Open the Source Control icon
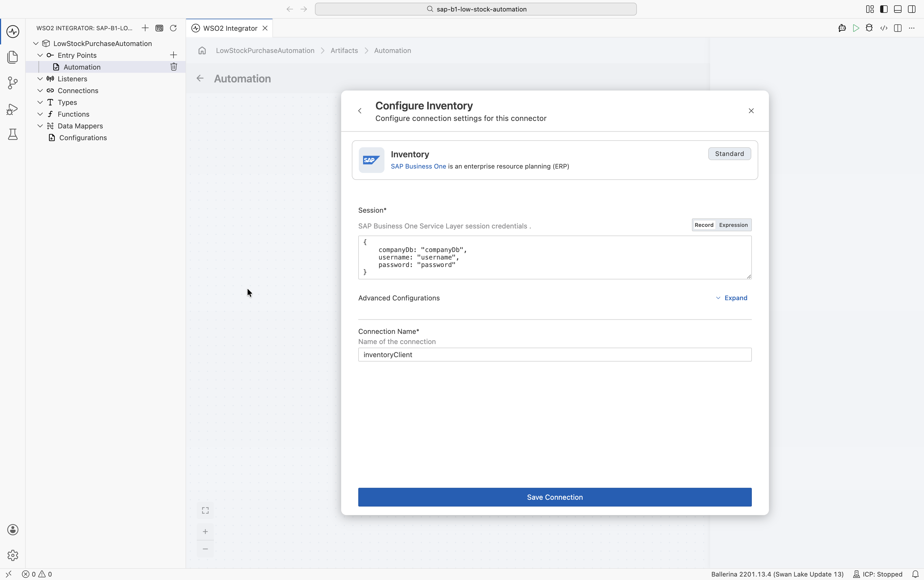Screen dimensions: 924x580 pyautogui.click(x=13, y=83)
